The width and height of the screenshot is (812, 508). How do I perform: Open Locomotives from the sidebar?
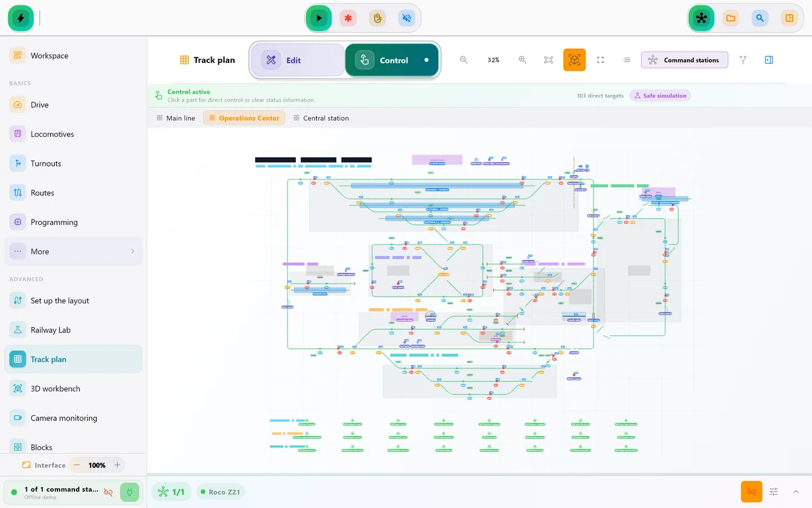(73, 134)
